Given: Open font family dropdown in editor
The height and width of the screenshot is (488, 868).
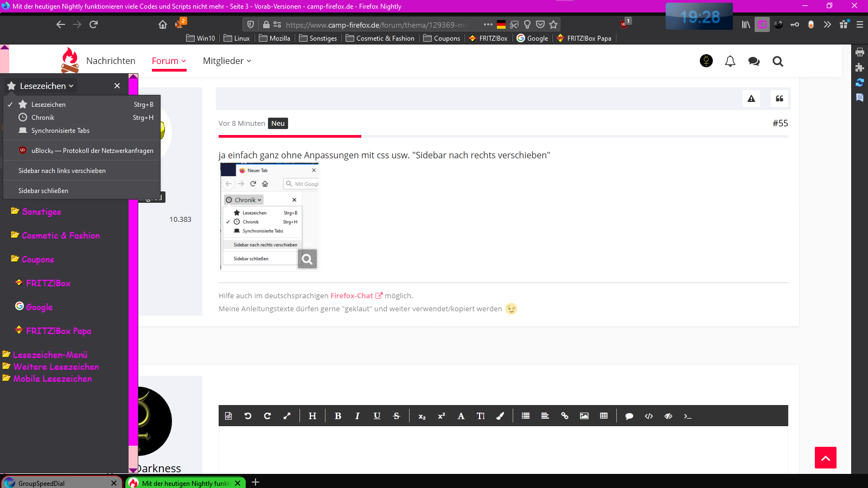Looking at the screenshot, I should click(x=461, y=416).
